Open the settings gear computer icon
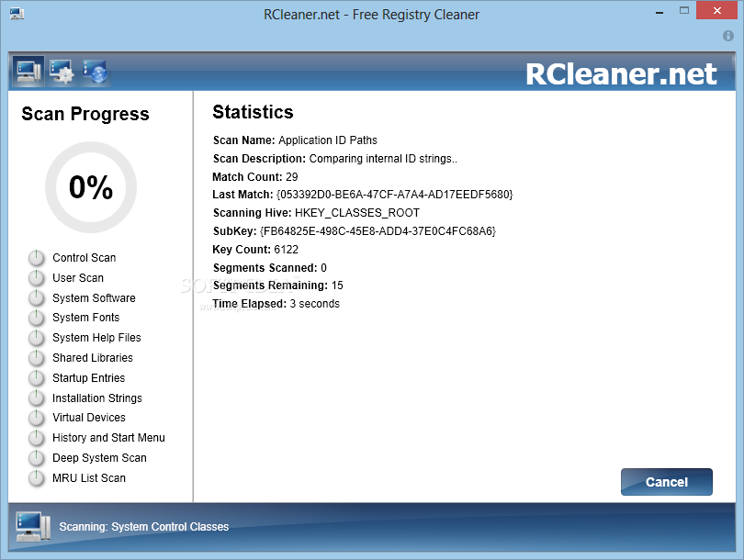This screenshot has width=744, height=560. [62, 72]
